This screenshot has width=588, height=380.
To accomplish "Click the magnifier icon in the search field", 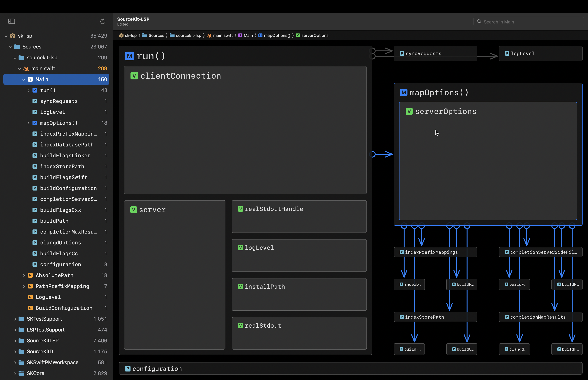I will tap(479, 22).
